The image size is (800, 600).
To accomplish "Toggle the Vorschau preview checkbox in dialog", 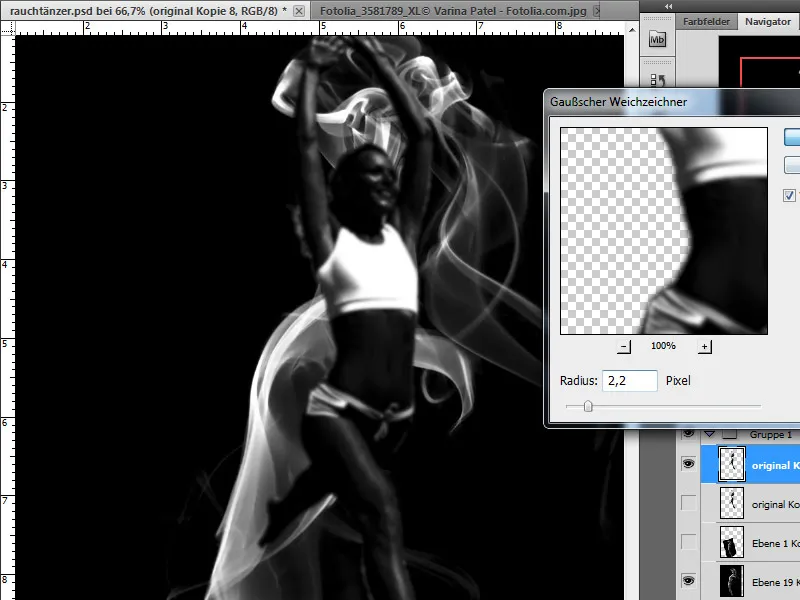I will click(789, 195).
